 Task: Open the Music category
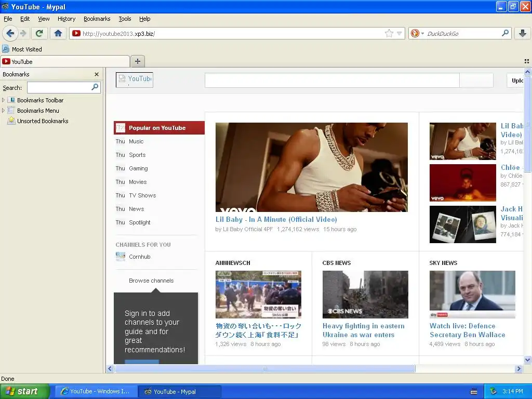[136, 141]
